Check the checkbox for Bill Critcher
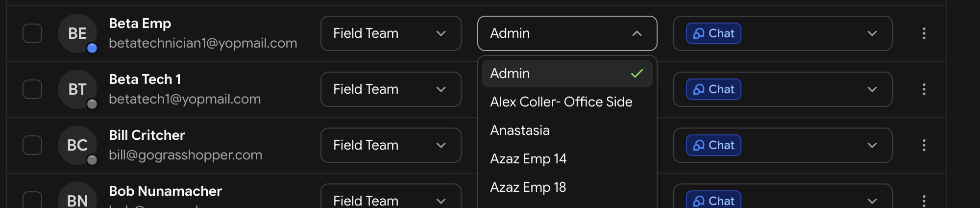The width and height of the screenshot is (980, 208). point(32,145)
